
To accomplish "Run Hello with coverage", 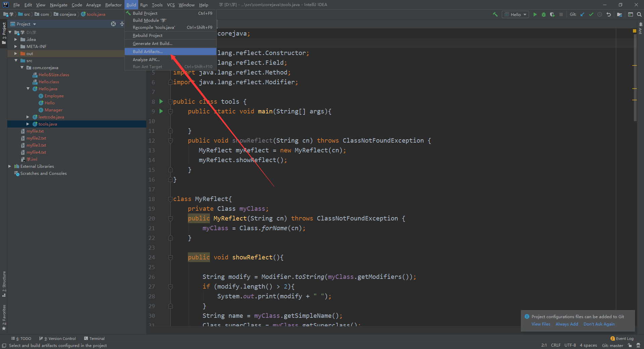I will pyautogui.click(x=553, y=14).
